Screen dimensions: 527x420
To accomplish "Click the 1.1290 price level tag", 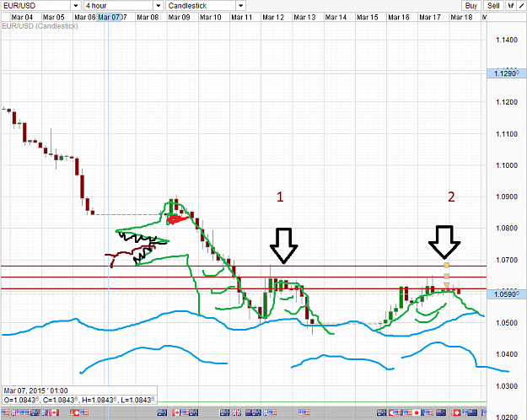I will [507, 73].
